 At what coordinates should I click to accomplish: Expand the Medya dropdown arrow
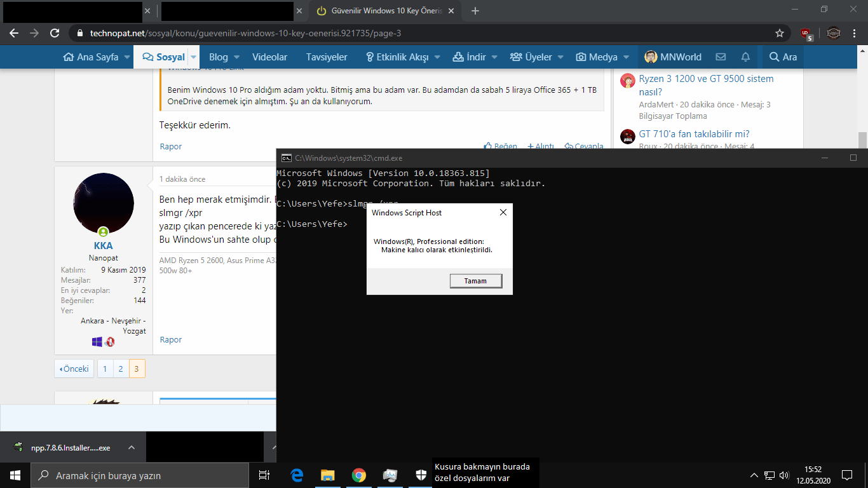[x=626, y=57]
